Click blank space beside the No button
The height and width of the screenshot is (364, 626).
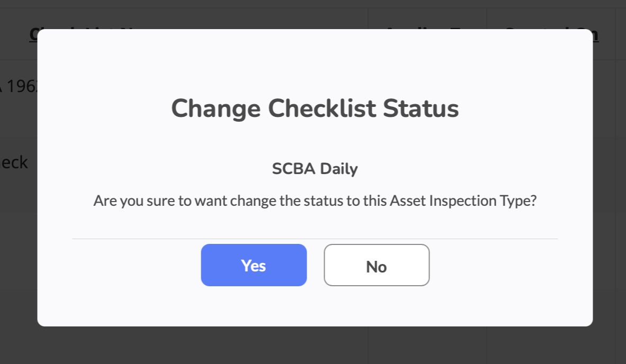[493, 265]
